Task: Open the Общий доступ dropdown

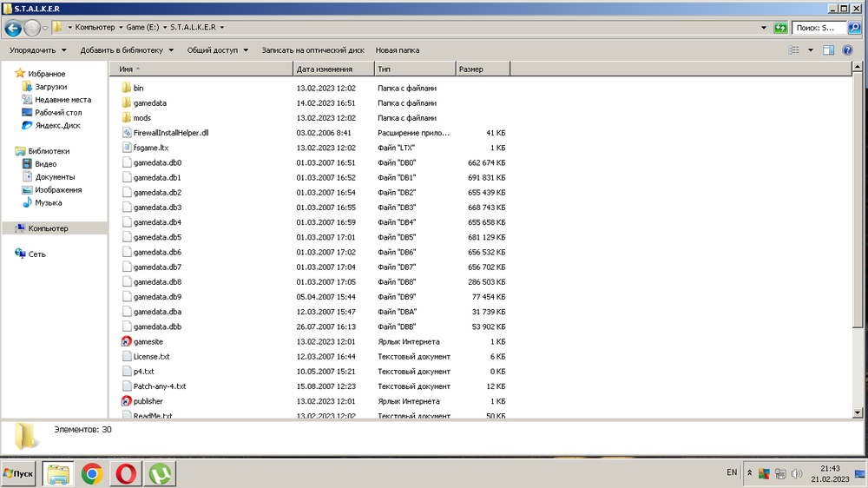Action: (x=218, y=50)
